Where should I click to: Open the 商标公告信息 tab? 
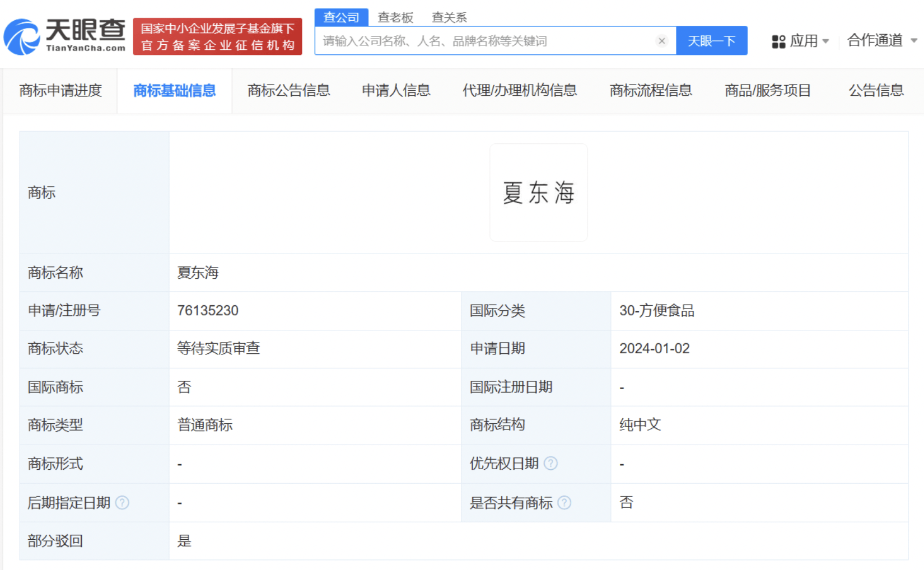(x=288, y=91)
